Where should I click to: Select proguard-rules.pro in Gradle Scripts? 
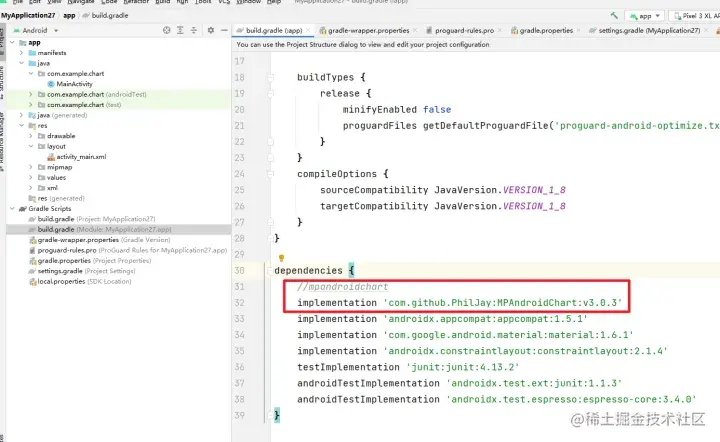pyautogui.click(x=128, y=251)
